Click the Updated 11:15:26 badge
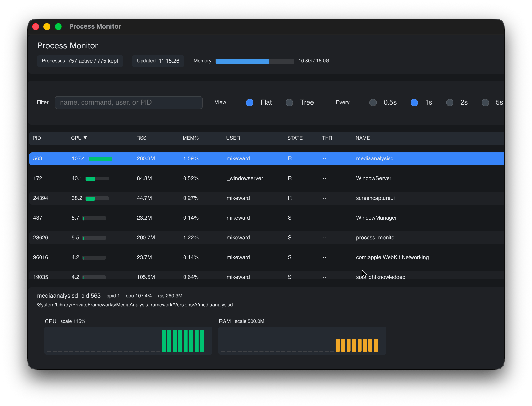Image resolution: width=532 pixels, height=406 pixels. click(158, 61)
